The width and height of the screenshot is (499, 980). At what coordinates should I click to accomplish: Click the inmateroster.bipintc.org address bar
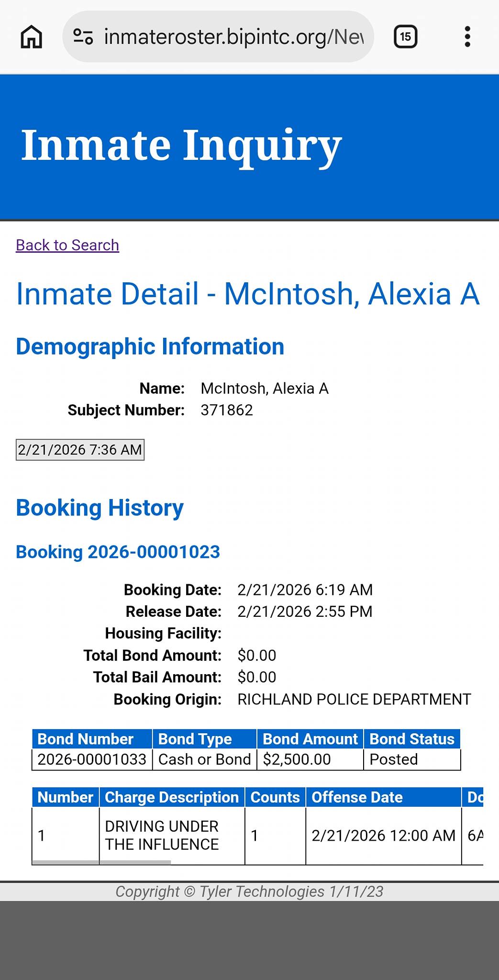tap(218, 37)
